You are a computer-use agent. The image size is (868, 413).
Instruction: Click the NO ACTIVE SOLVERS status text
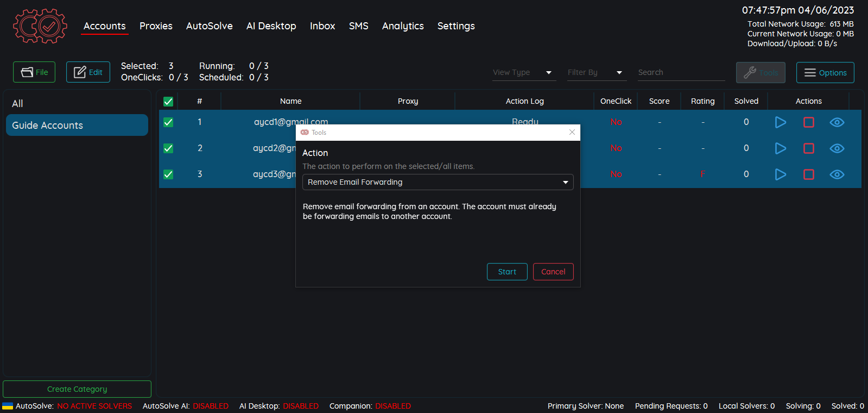coord(94,406)
